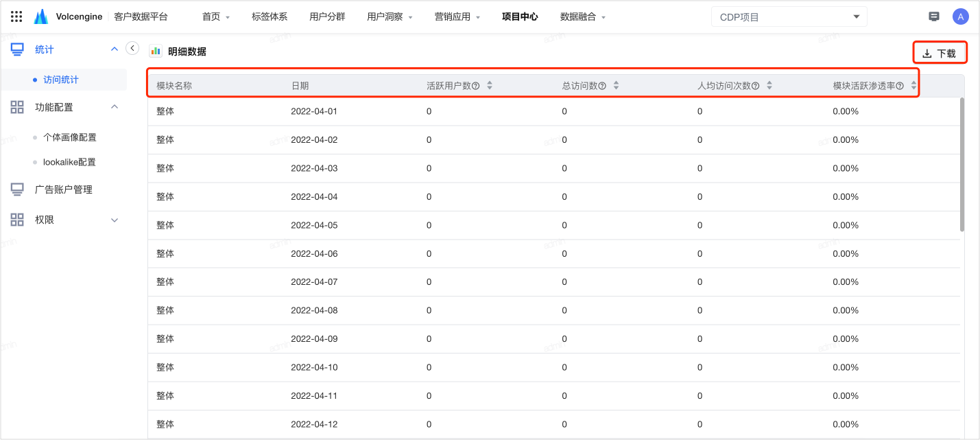
Task: Expand the 营销应用 menu
Action: coord(457,16)
